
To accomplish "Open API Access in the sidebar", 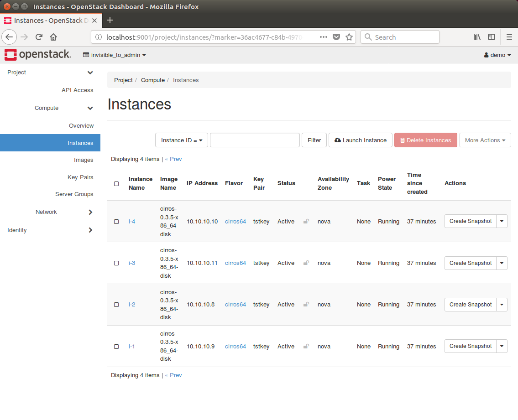I will coord(77,90).
